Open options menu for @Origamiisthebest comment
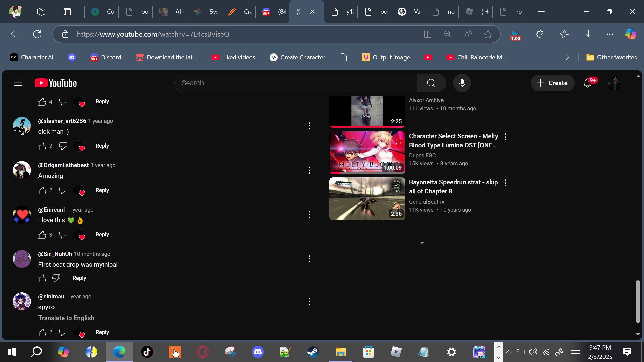 pos(309,170)
